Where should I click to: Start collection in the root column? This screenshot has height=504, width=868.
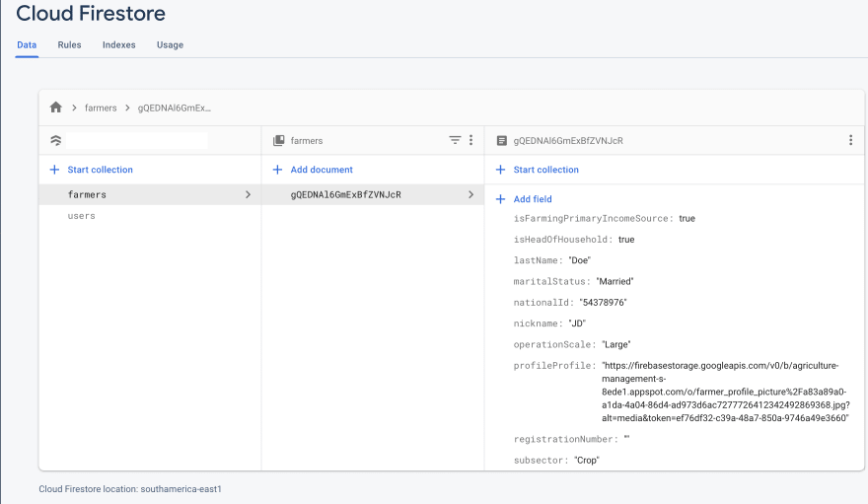coord(101,170)
